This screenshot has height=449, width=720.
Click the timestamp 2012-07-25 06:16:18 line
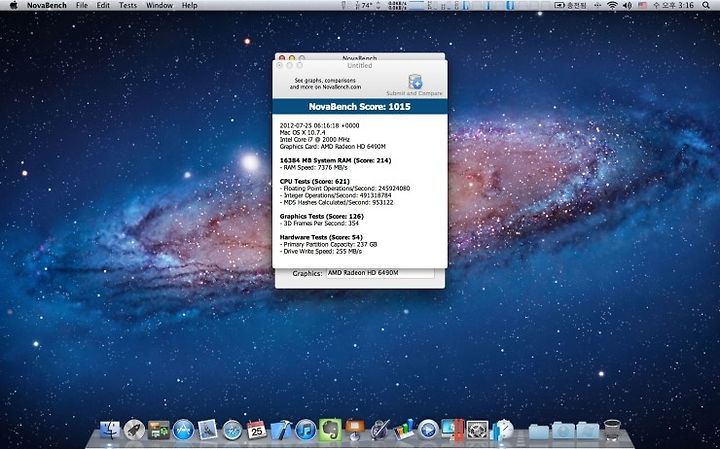coord(320,125)
